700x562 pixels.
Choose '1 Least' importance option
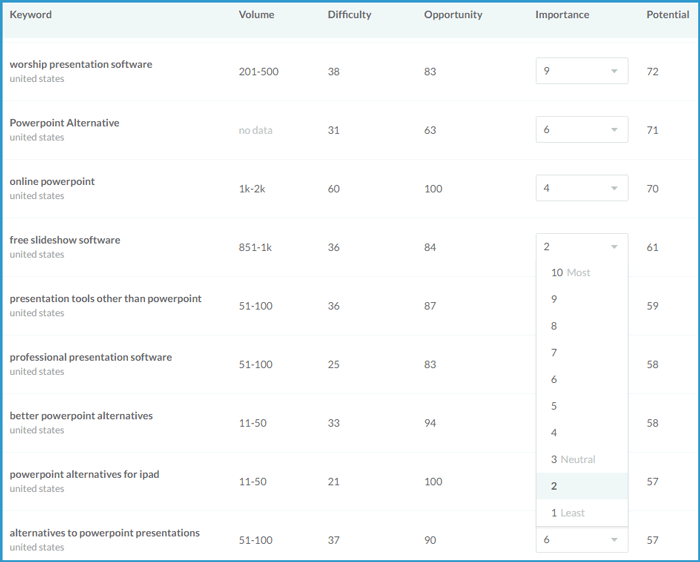[568, 513]
